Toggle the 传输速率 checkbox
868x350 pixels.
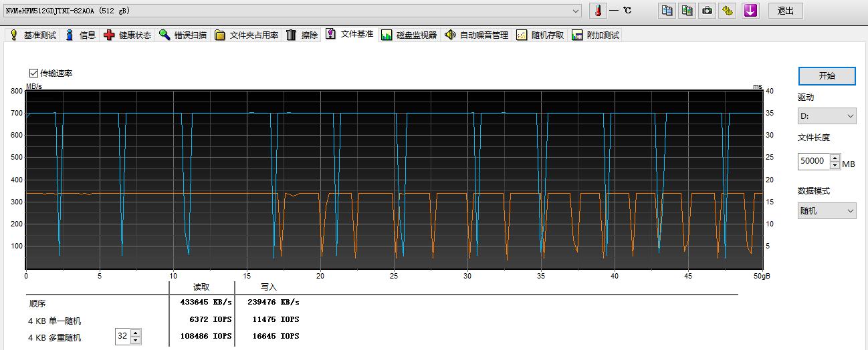[34, 73]
